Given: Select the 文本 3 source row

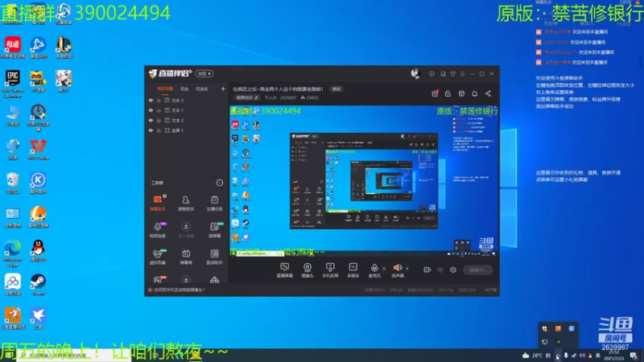Looking at the screenshot, I should coord(187,100).
